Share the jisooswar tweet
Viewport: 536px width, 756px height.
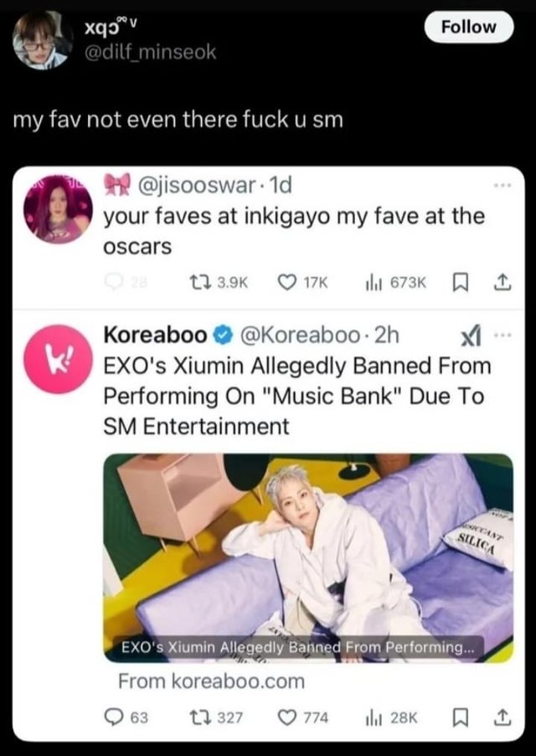[502, 282]
